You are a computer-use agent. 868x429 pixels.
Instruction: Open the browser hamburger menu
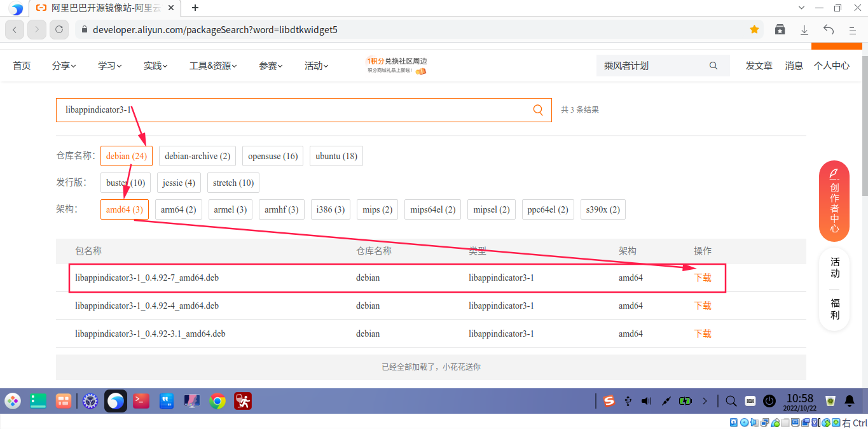pos(853,29)
